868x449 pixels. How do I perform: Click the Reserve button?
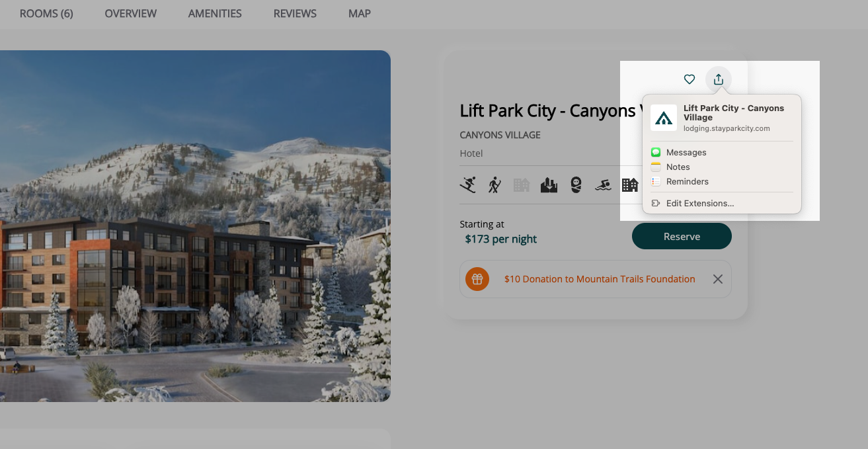coord(682,236)
